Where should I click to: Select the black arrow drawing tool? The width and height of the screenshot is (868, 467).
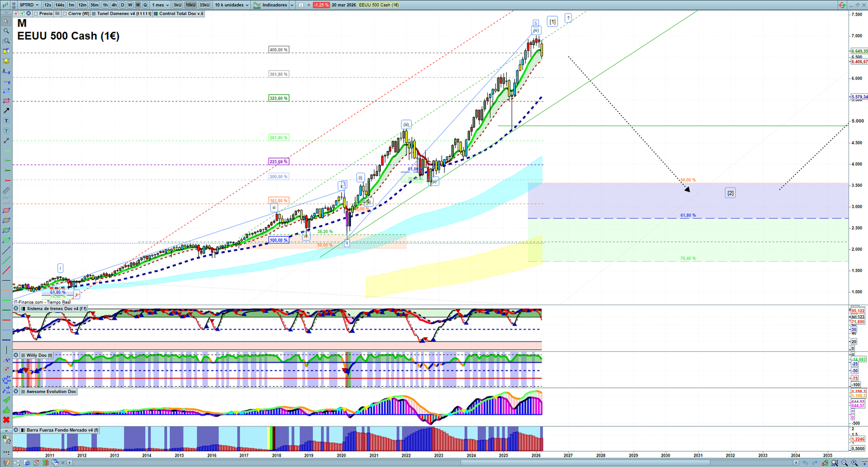(6, 111)
